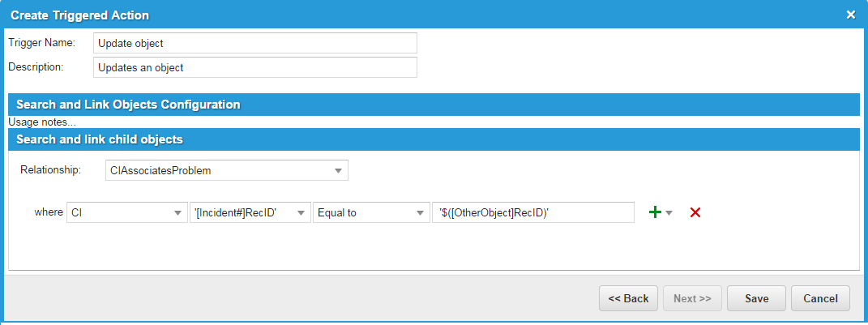The image size is (868, 325).
Task: Click the Search and link child objects header
Action: tap(433, 139)
